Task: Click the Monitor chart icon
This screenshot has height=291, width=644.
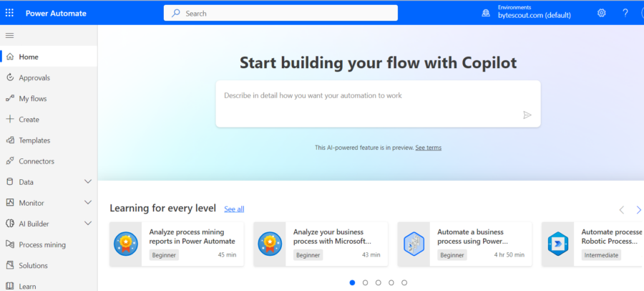Action: [x=10, y=203]
